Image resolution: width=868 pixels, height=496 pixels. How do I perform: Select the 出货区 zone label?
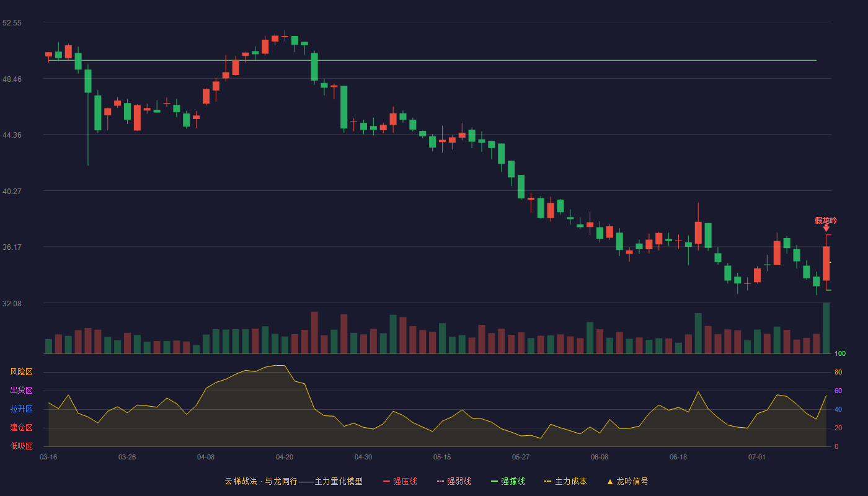(x=21, y=391)
